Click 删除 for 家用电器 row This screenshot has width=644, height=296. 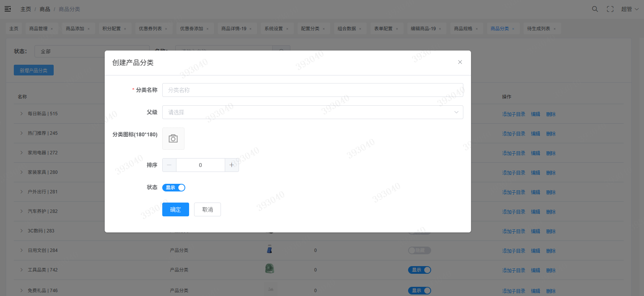point(551,153)
